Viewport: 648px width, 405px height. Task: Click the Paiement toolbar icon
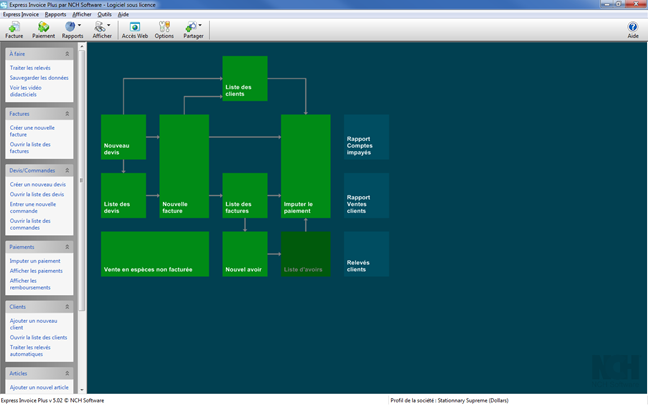[43, 30]
